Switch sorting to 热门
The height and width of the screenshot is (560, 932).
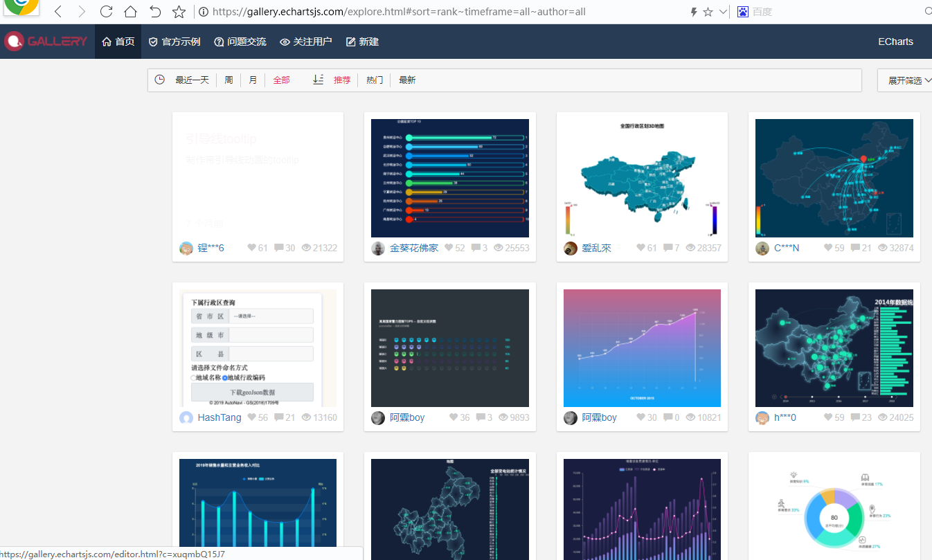[374, 80]
